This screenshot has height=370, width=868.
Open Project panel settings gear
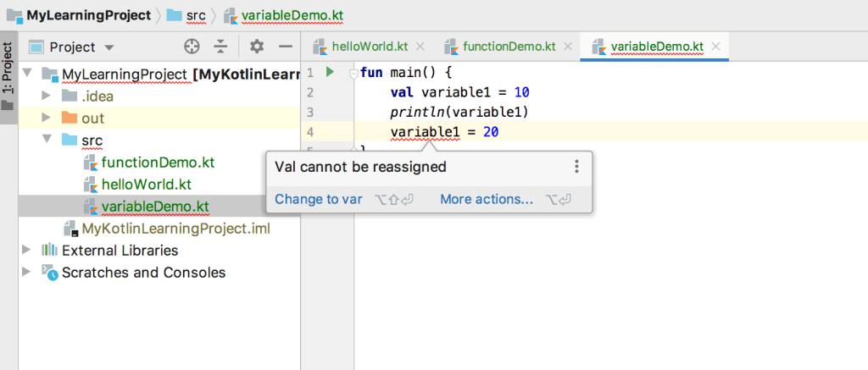click(x=257, y=47)
